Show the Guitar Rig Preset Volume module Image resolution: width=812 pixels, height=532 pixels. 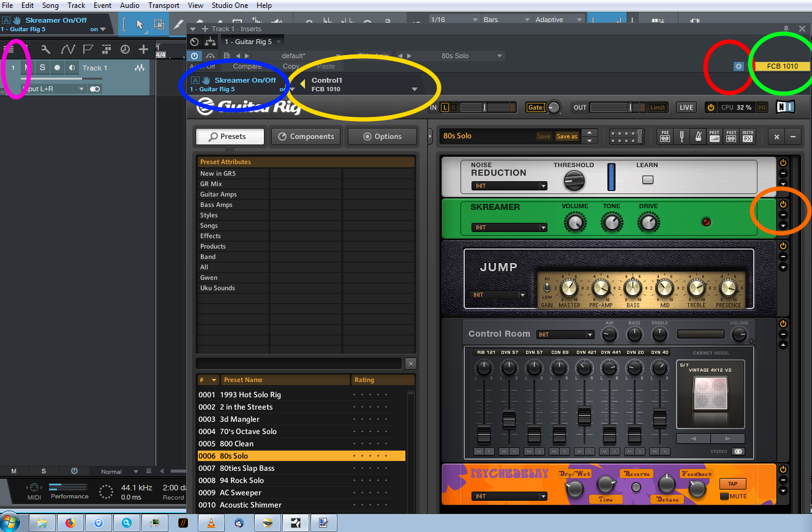tap(715, 137)
